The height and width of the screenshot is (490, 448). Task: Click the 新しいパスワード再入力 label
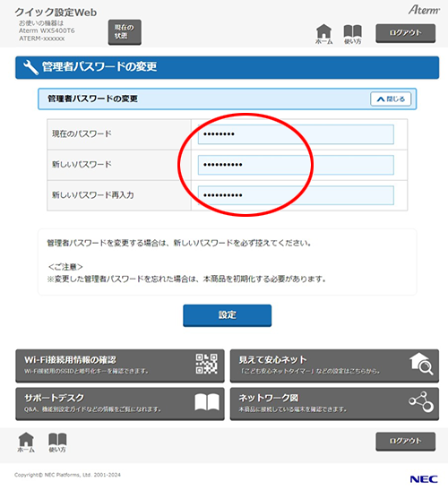(93, 195)
